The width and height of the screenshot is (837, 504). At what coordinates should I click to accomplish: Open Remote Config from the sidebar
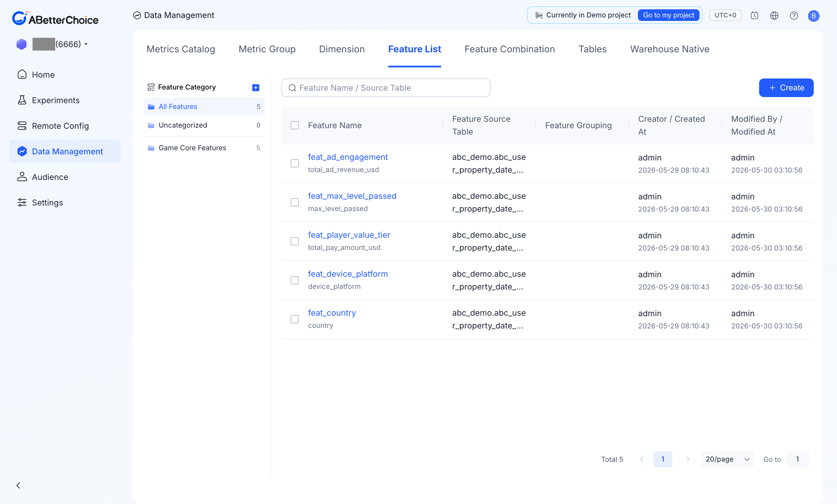pos(65,126)
